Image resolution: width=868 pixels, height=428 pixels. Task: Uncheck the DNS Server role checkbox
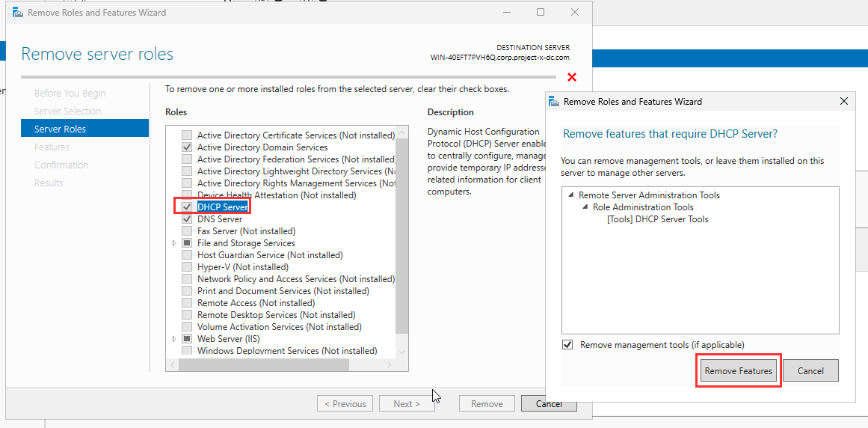pyautogui.click(x=187, y=219)
